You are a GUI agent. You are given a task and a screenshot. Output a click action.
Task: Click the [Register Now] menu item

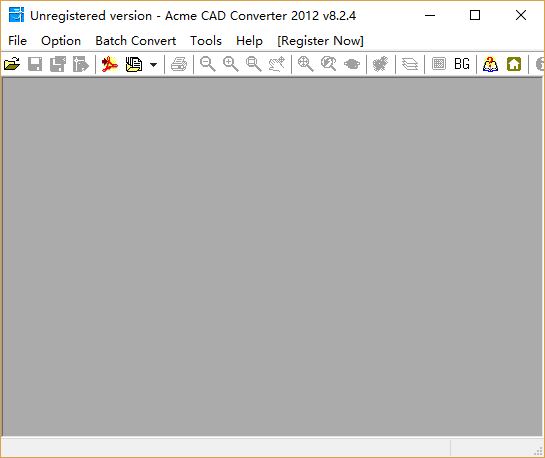coord(320,41)
